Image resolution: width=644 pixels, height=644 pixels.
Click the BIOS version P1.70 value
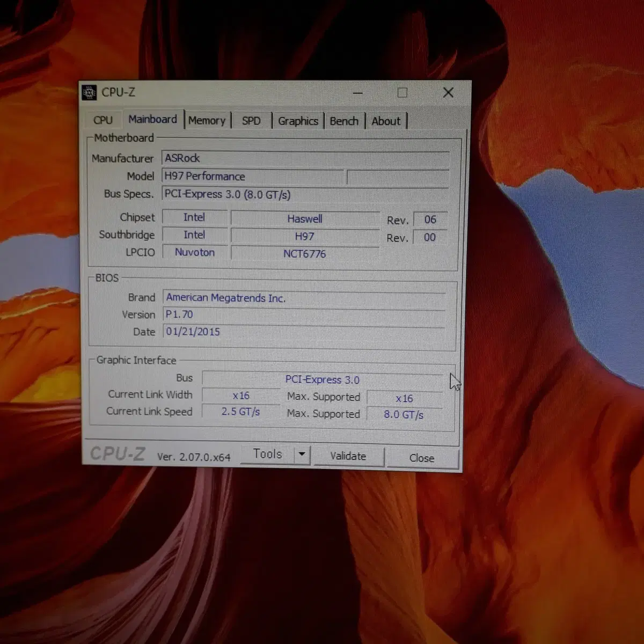tap(304, 314)
